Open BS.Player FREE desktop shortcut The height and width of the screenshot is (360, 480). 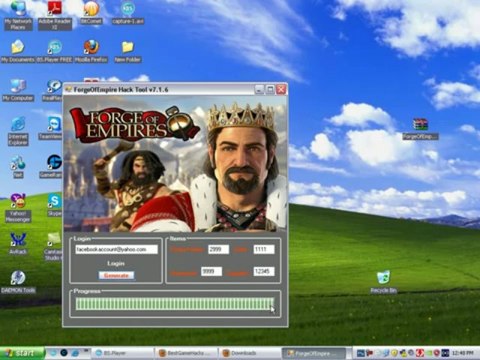[55, 52]
